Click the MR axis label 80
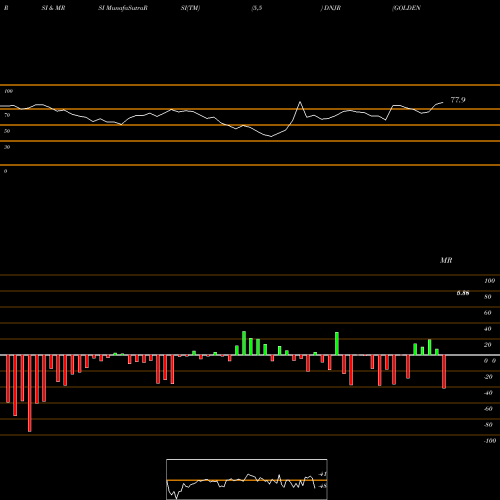This screenshot has height=500, width=500. (x=488, y=297)
